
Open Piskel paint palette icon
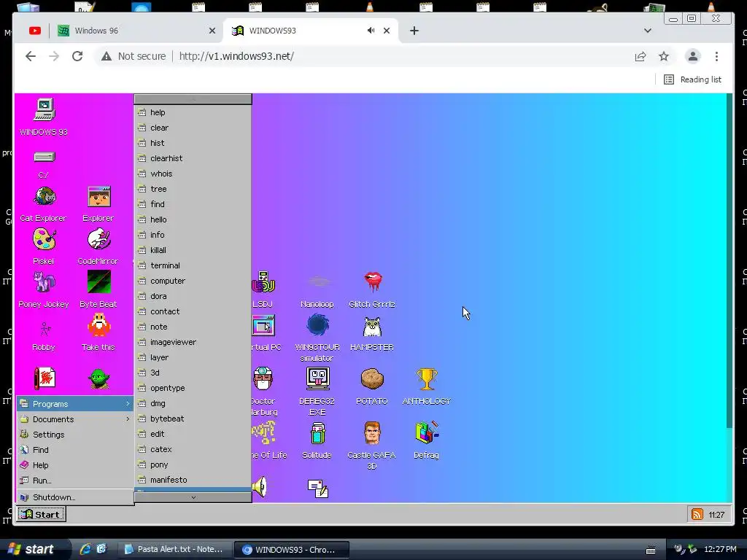click(44, 239)
